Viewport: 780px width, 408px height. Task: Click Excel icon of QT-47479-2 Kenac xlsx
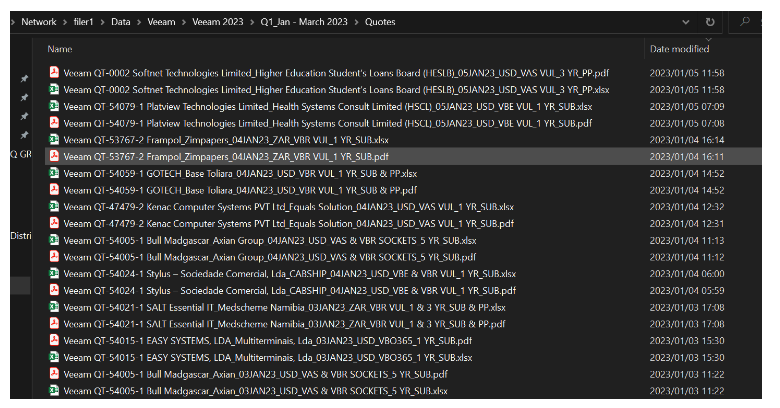[54, 206]
